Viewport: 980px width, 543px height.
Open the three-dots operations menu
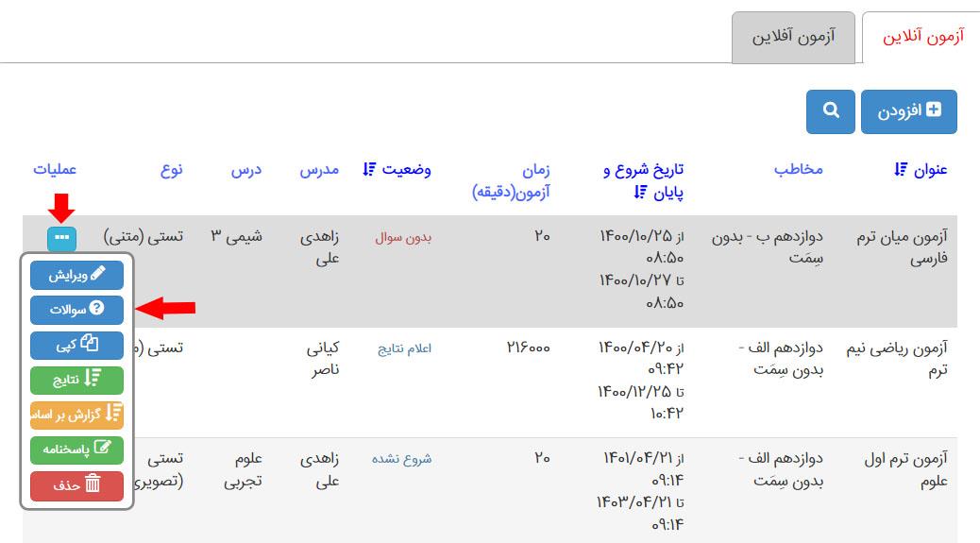[x=61, y=237]
